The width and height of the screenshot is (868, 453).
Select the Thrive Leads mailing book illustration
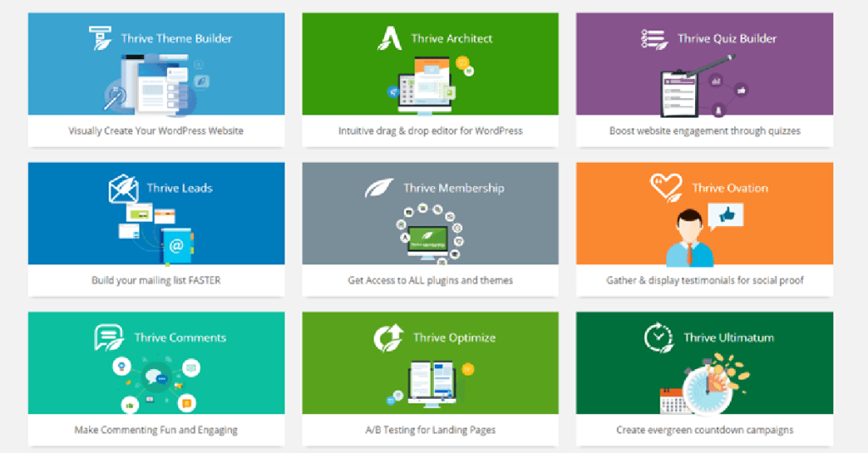(156, 234)
